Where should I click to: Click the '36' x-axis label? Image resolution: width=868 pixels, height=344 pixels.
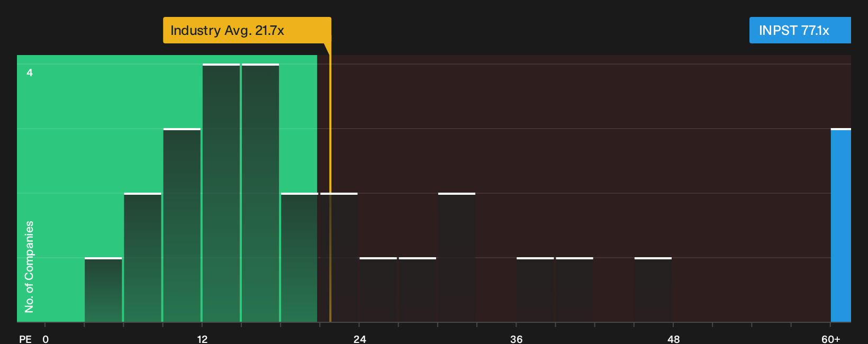coord(517,339)
